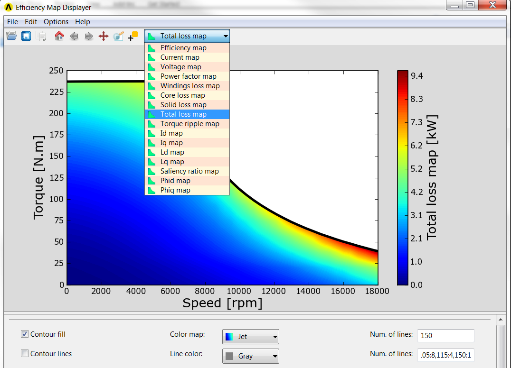511x368 pixels.
Task: Click the scroll up arrow of bottom panel
Action: [x=500, y=320]
